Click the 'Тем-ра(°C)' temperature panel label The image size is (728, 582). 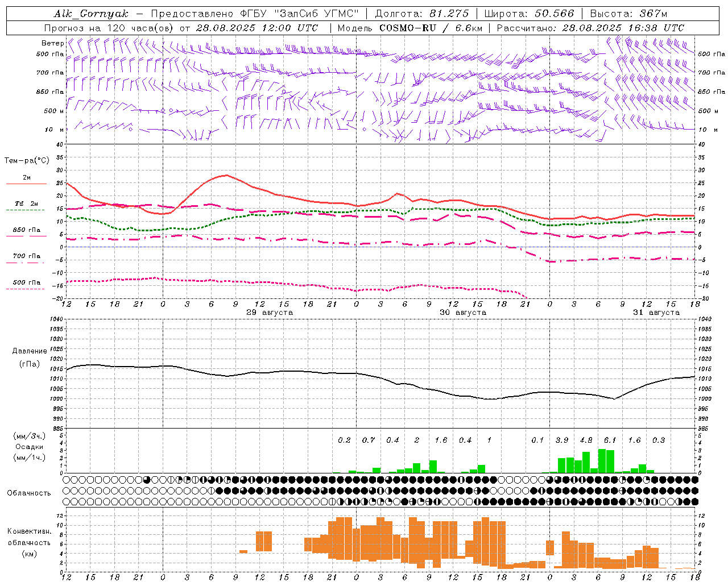(x=27, y=161)
